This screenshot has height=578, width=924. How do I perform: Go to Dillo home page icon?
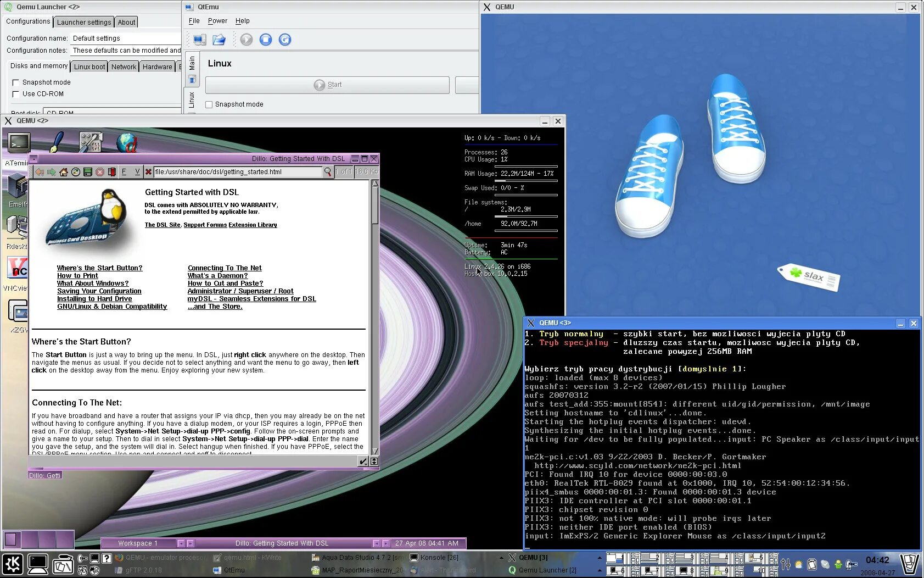tap(64, 172)
